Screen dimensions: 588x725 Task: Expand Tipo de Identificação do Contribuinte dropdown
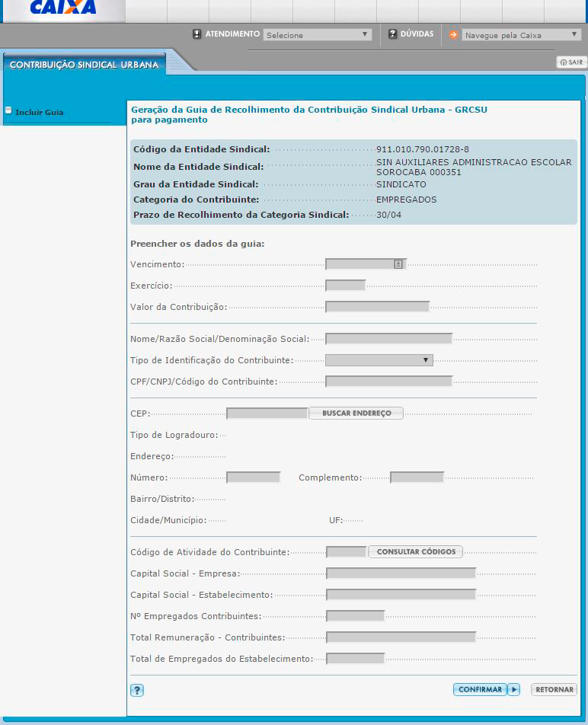[x=379, y=360]
